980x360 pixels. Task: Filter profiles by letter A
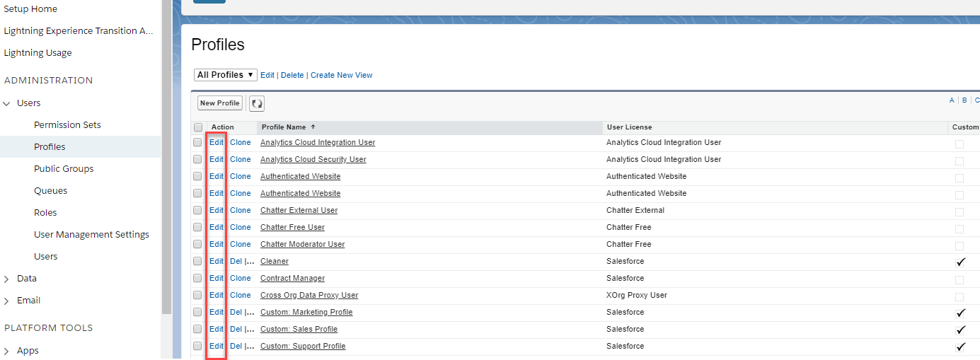[x=952, y=100]
